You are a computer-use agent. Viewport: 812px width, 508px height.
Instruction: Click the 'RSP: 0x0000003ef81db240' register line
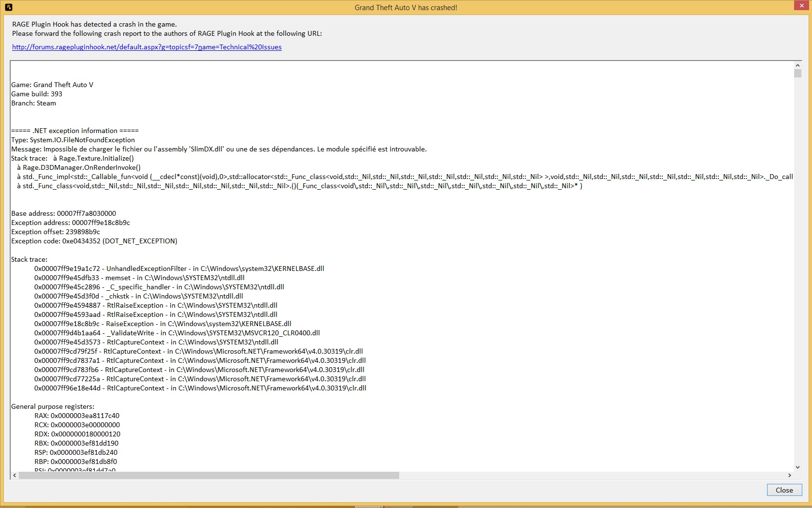tap(76, 452)
